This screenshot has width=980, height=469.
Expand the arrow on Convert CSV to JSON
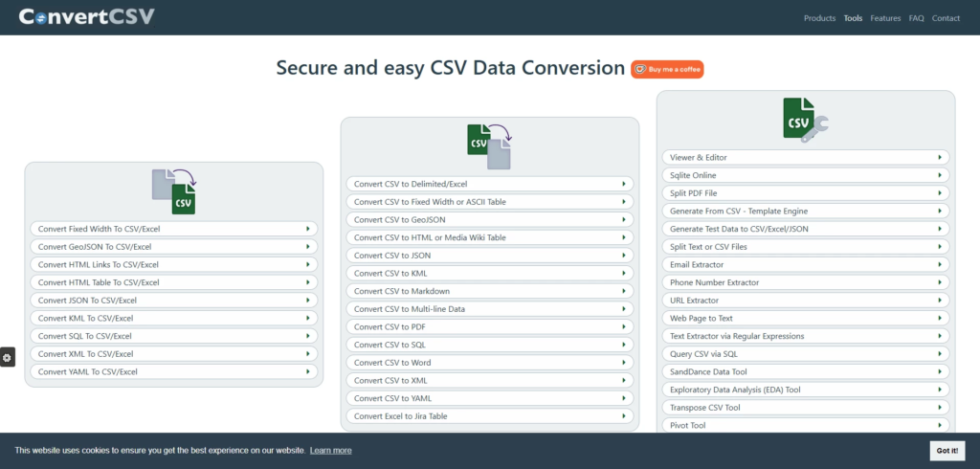pos(624,256)
